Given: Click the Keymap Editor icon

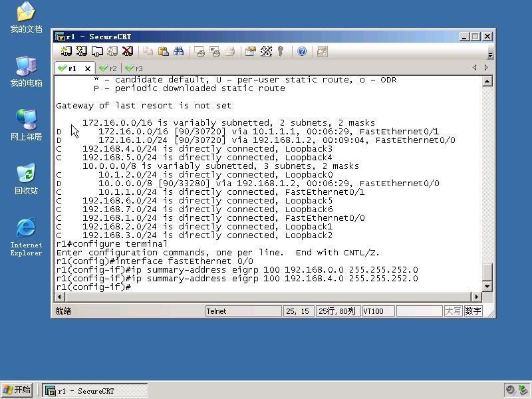Looking at the screenshot, I should click(266, 51).
